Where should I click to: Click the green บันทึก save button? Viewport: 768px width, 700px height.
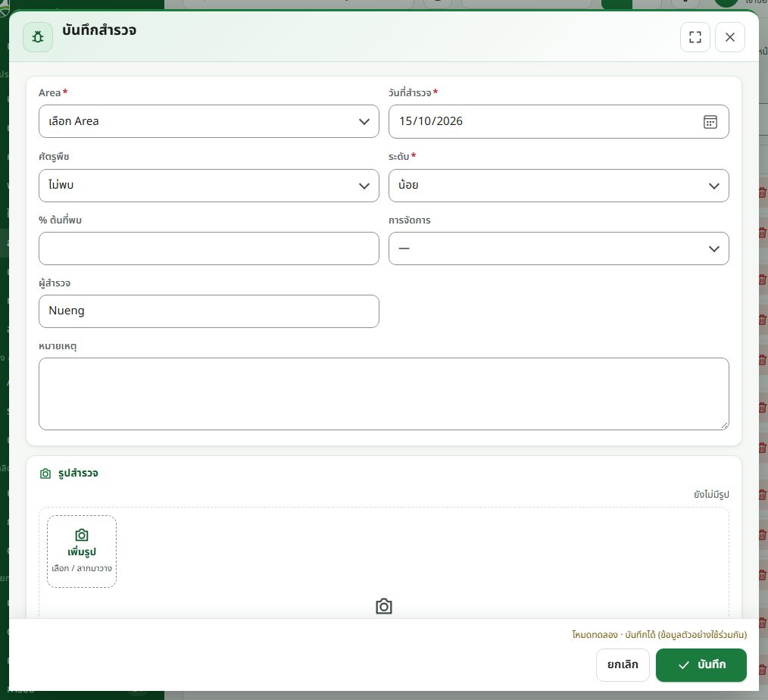(x=701, y=664)
